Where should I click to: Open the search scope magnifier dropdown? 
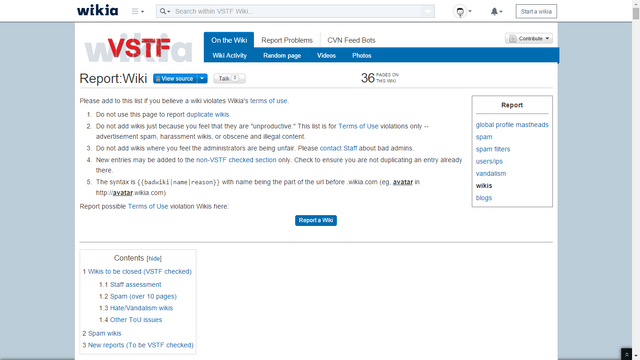165,11
